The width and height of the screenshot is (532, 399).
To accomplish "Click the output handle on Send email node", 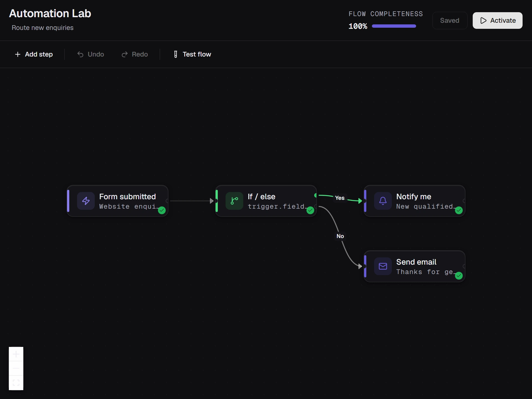I will coord(464,266).
